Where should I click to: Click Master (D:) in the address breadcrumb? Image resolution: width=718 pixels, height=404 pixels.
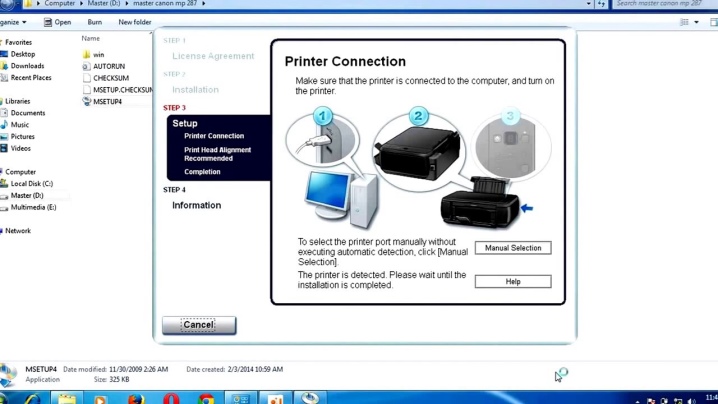click(x=104, y=3)
